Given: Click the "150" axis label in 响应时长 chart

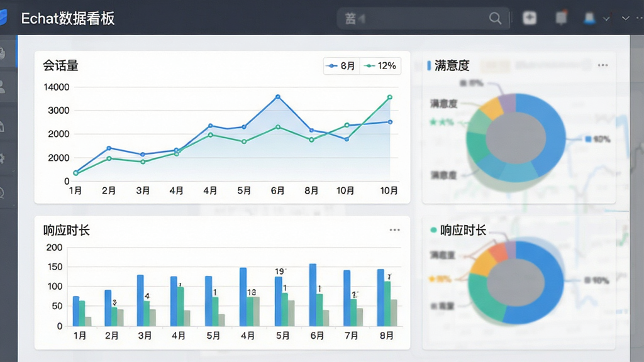Looking at the screenshot, I should (x=54, y=266).
